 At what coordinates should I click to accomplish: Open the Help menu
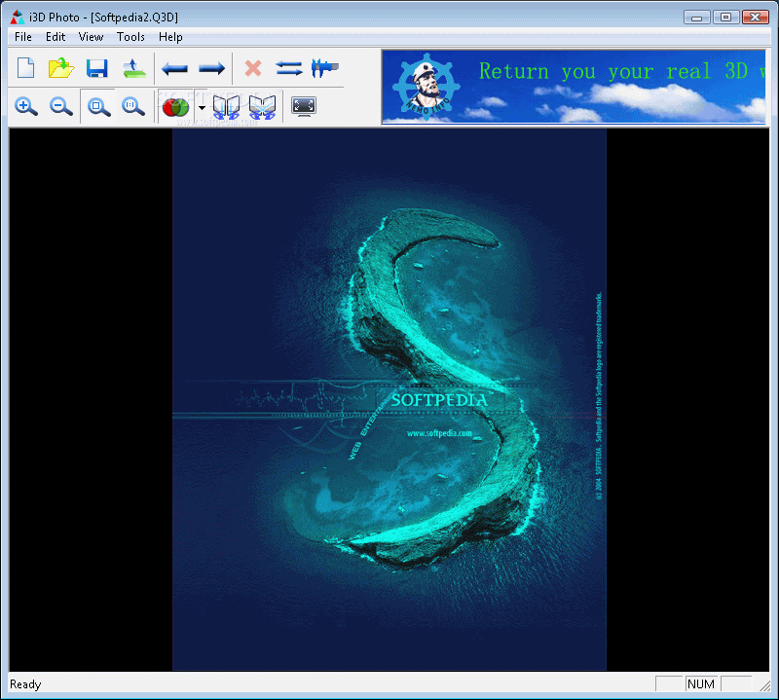tap(170, 37)
